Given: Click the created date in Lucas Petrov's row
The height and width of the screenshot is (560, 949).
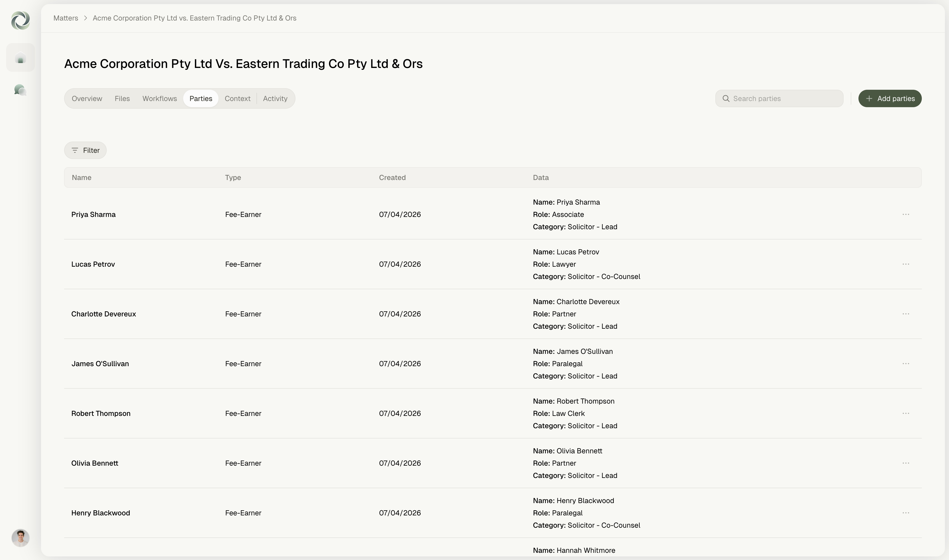Looking at the screenshot, I should [400, 264].
